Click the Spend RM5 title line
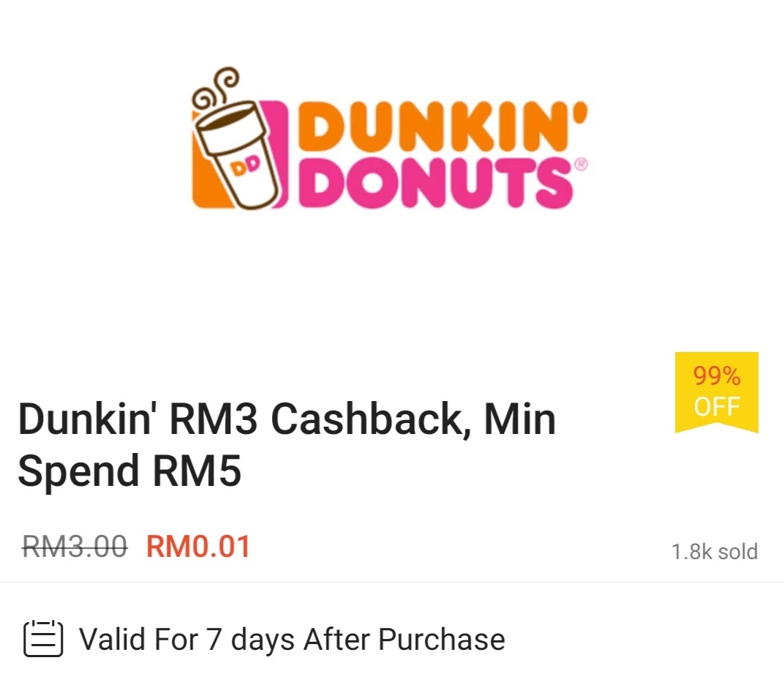This screenshot has width=784, height=674. pos(129,471)
